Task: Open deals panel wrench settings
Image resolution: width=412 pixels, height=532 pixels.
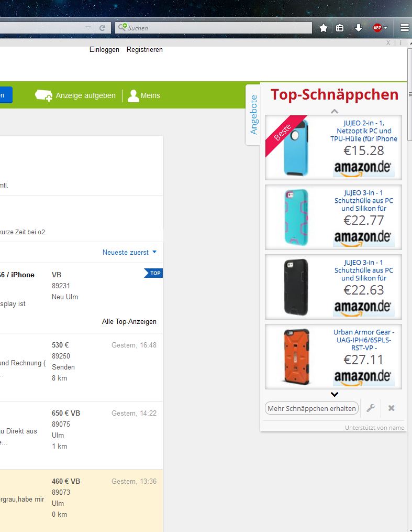Action: coord(371,408)
